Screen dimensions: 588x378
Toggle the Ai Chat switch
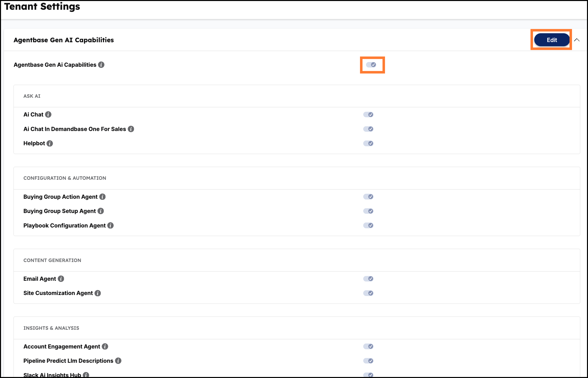368,114
